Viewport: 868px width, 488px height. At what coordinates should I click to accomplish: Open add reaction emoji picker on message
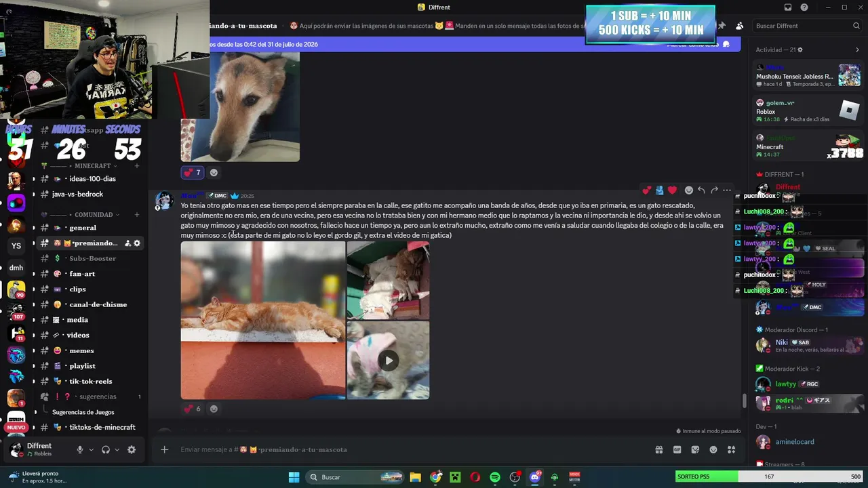click(689, 190)
